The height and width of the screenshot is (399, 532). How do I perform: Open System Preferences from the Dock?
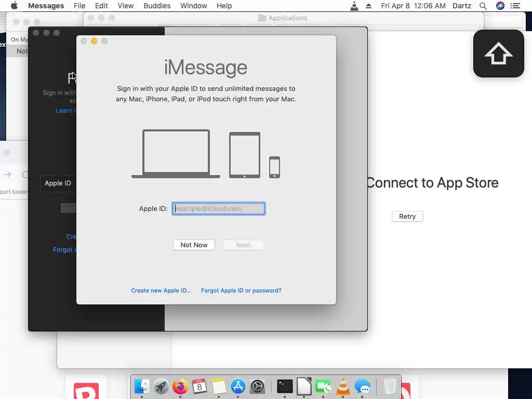(257, 387)
